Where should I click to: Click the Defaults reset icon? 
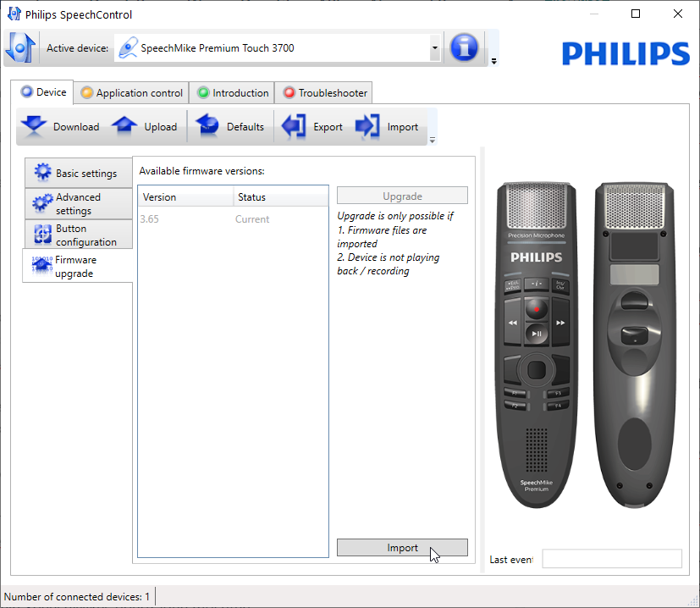coord(207,126)
